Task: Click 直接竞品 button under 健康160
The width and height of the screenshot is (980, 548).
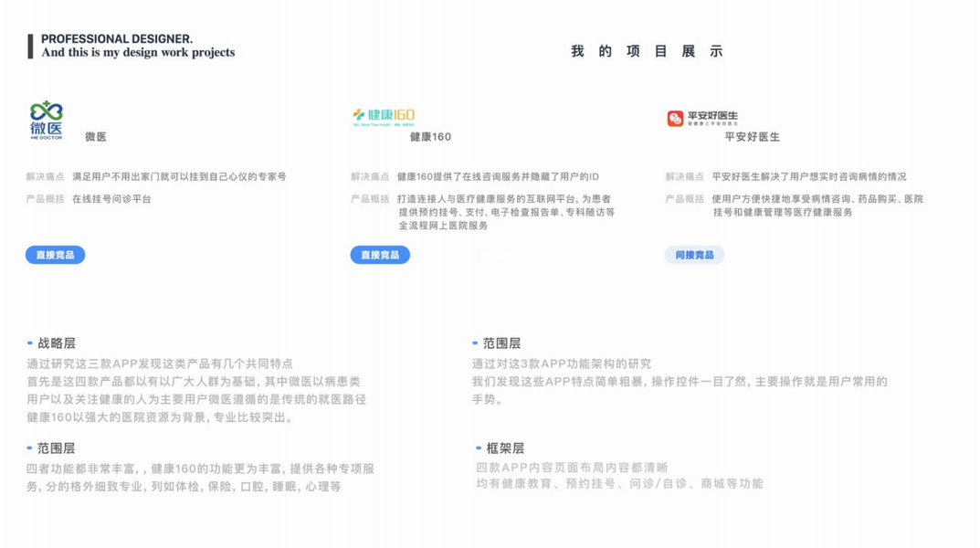Action: click(380, 255)
